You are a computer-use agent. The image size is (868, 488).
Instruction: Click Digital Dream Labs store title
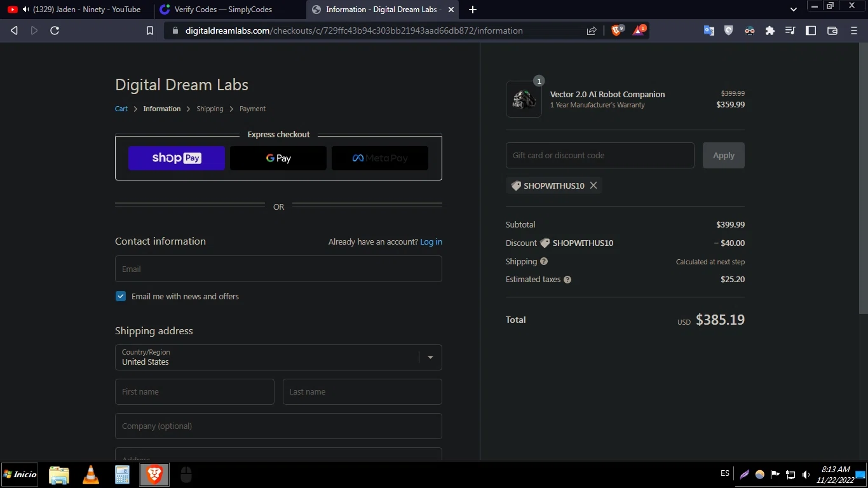182,85
